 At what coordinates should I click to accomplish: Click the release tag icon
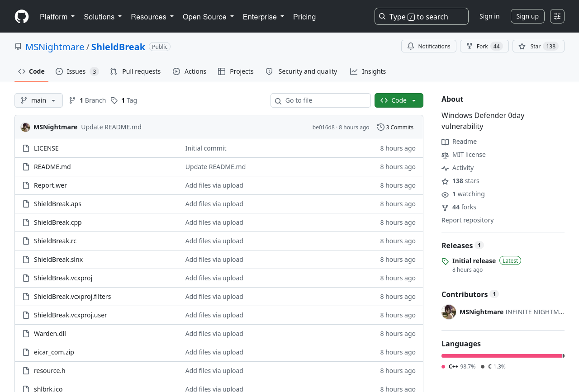pos(445,261)
